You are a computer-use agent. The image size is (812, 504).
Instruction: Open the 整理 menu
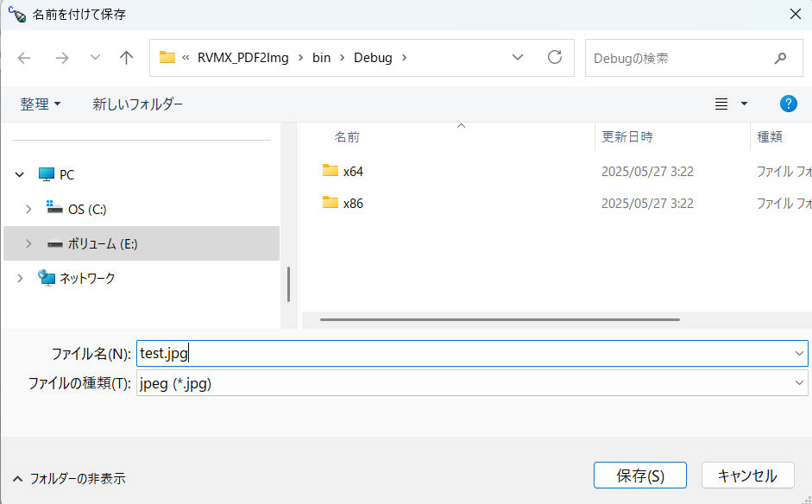(41, 104)
